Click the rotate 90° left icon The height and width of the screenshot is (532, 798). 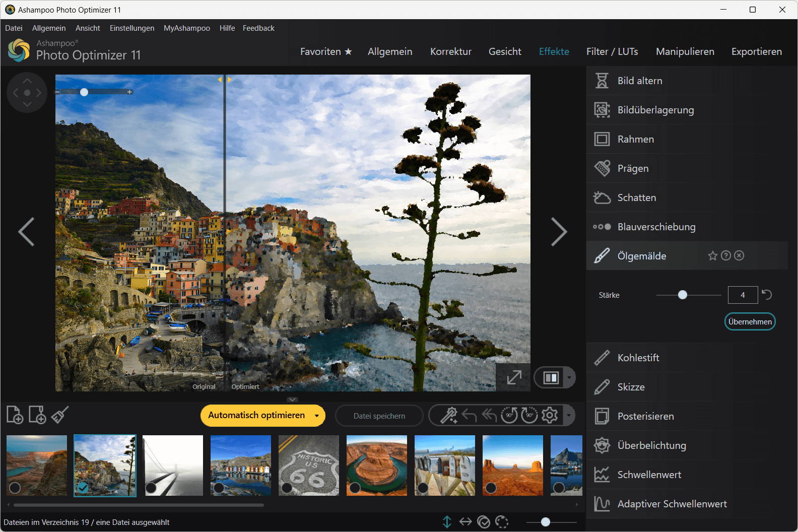[x=509, y=416]
